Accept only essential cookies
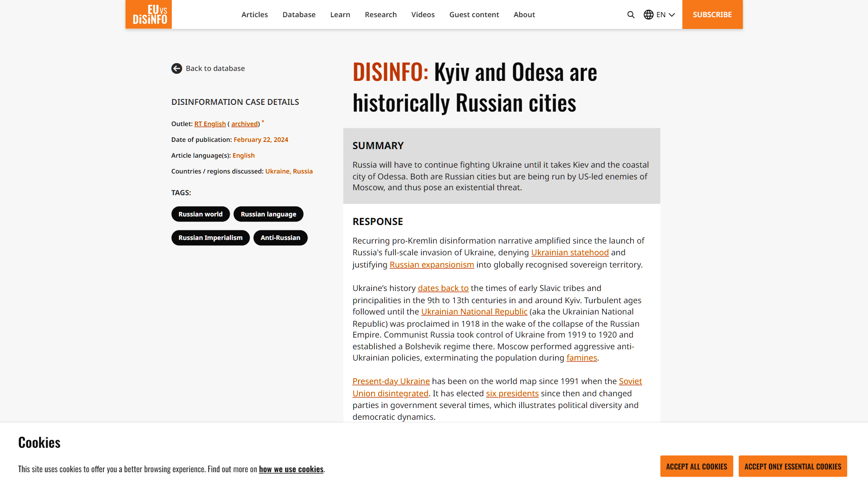Viewport: 868px width, 488px height. (793, 466)
